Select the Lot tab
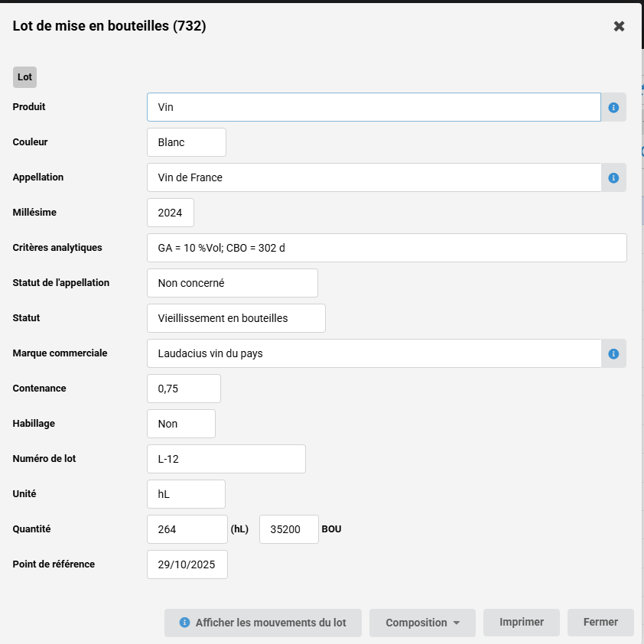Image resolution: width=644 pixels, height=644 pixels. click(24, 77)
